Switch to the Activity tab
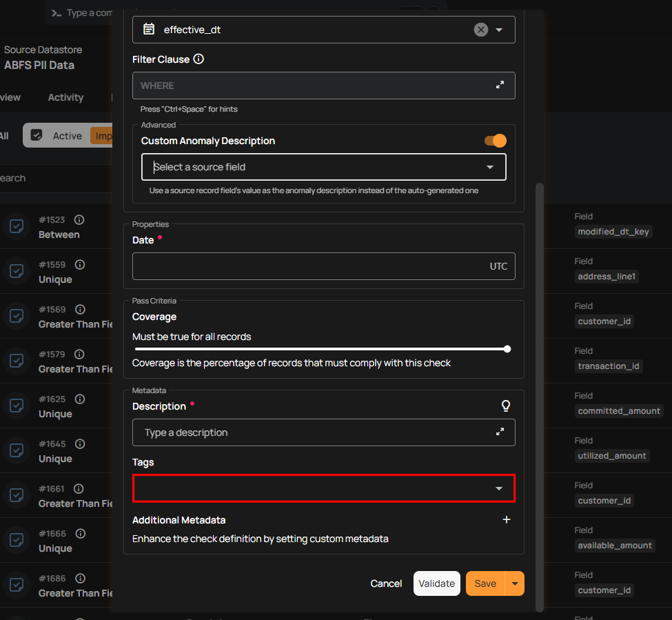672x620 pixels. pos(65,97)
